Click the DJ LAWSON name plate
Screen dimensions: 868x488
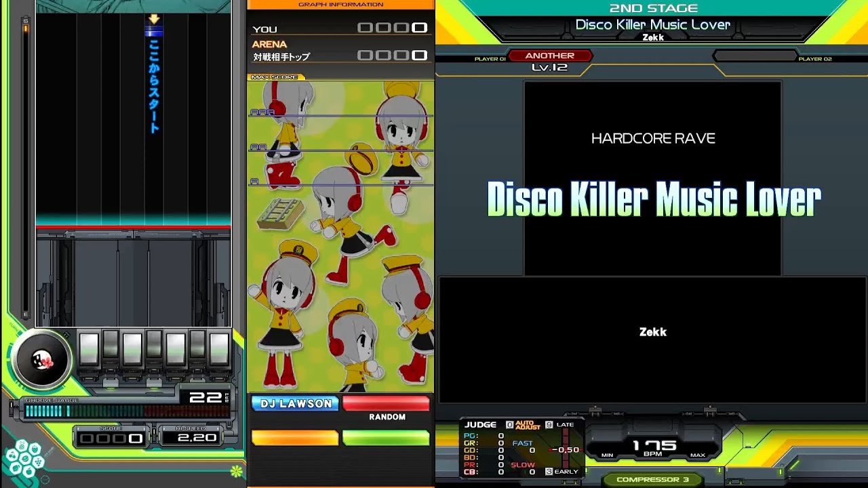pos(296,403)
